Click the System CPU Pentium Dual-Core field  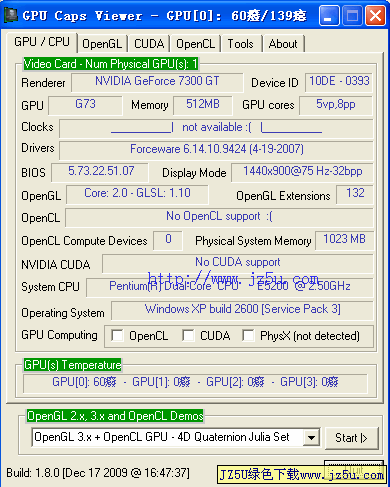point(230,287)
